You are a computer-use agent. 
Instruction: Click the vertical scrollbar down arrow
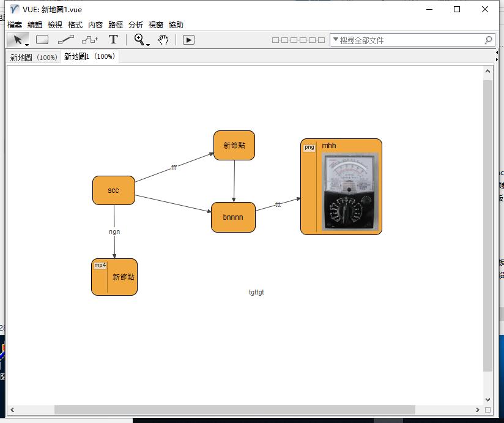click(487, 398)
